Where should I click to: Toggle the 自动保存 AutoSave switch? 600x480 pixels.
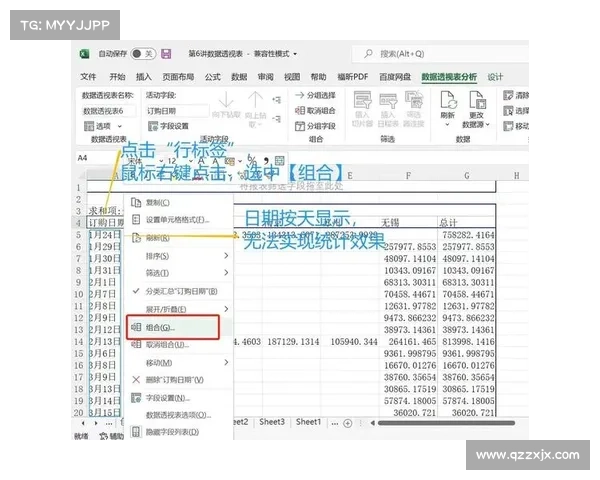tap(142, 54)
